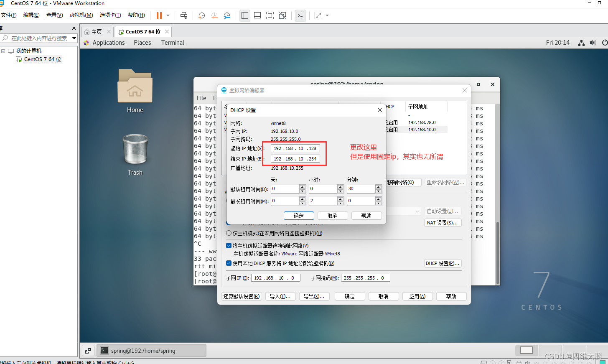The height and width of the screenshot is (364, 608).
Task: Click the workspace switcher in the bottom panel
Action: coord(527,350)
